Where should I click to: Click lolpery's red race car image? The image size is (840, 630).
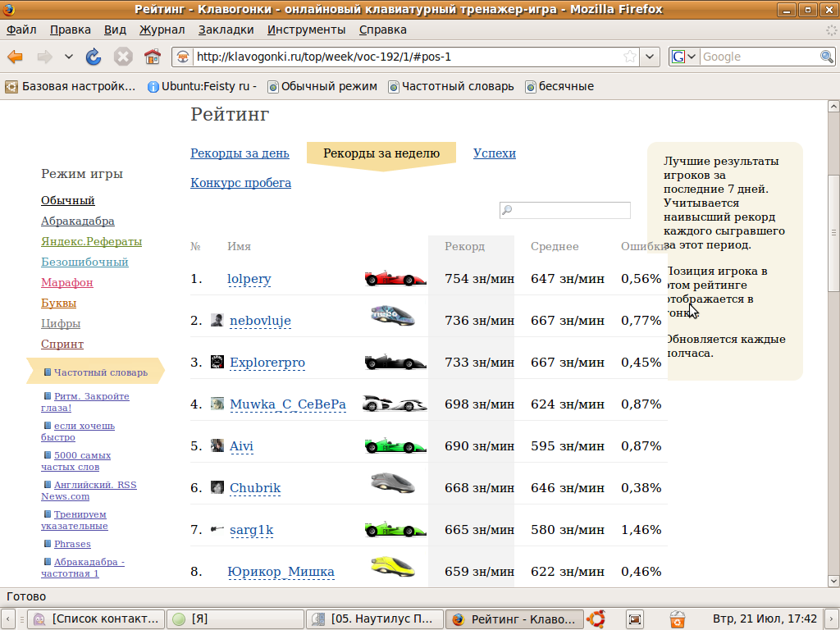(395, 279)
